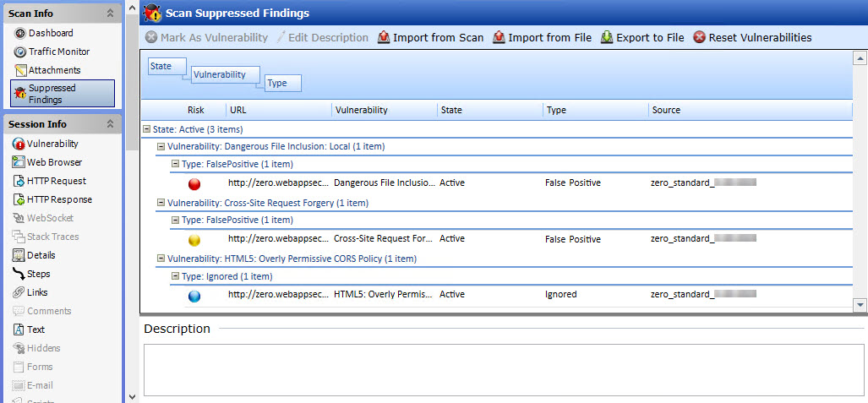Click the Import from Scan icon
The width and height of the screenshot is (868, 403).
pos(384,37)
